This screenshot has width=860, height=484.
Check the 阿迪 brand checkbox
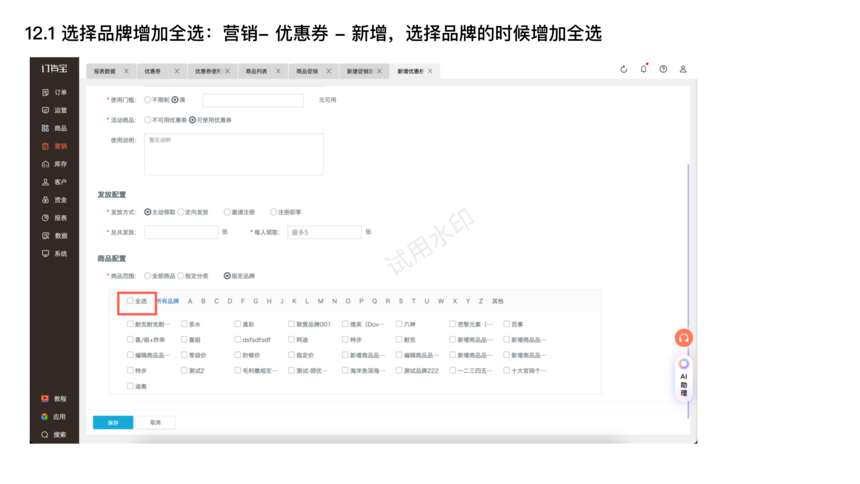(x=291, y=340)
